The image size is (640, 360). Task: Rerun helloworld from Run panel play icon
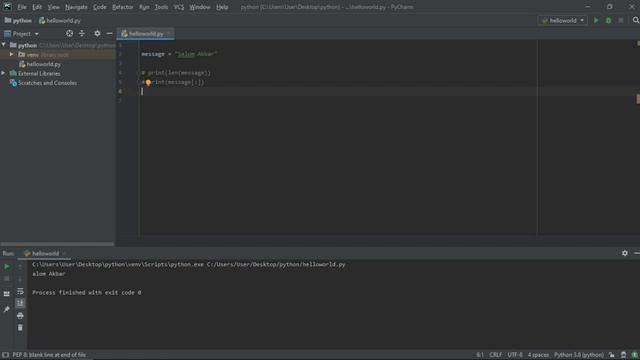pos(7,267)
